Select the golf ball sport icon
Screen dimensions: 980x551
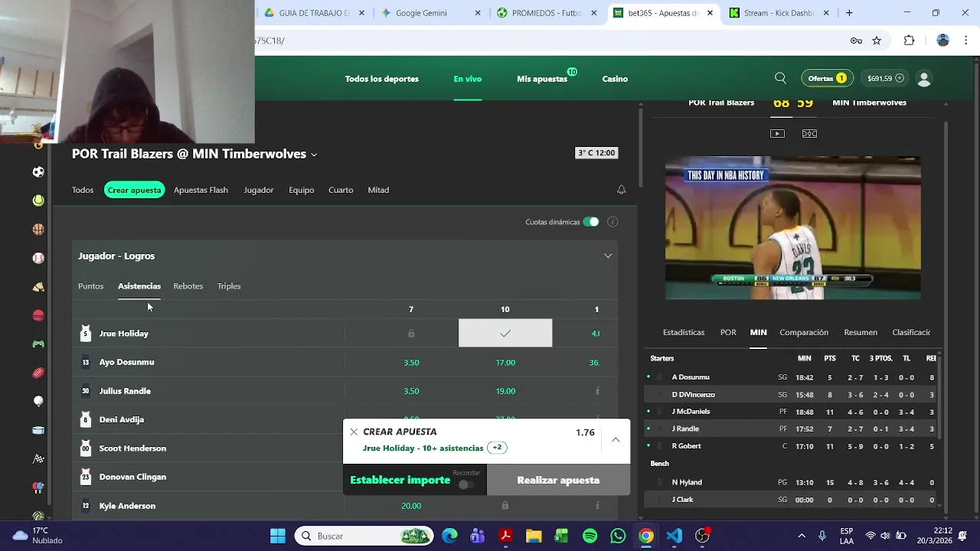click(x=38, y=401)
